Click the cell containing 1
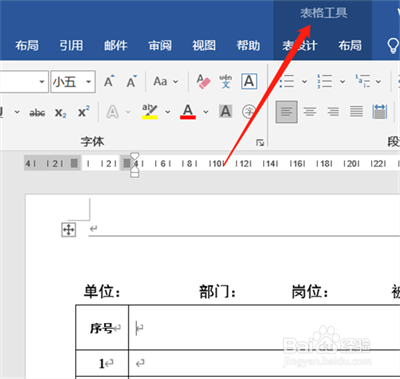The image size is (400, 379). (x=102, y=363)
